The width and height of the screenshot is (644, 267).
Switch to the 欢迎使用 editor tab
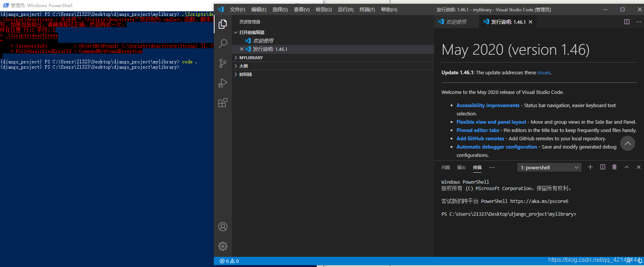click(x=456, y=22)
